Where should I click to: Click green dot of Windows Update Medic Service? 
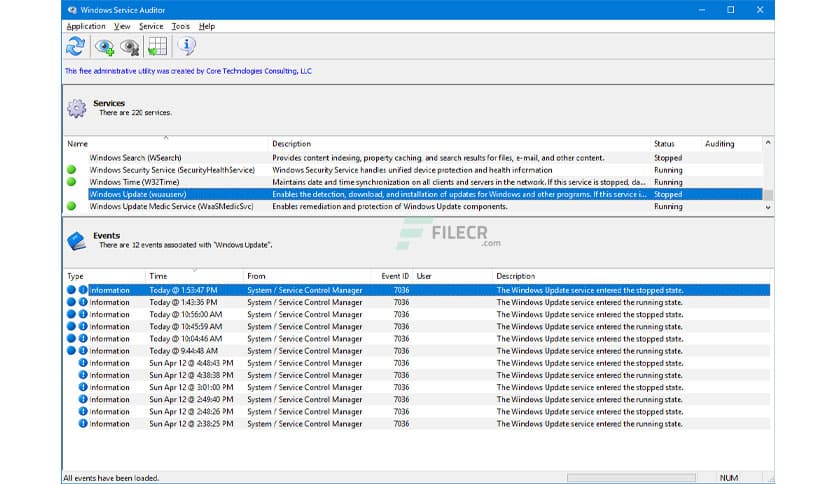[x=71, y=206]
